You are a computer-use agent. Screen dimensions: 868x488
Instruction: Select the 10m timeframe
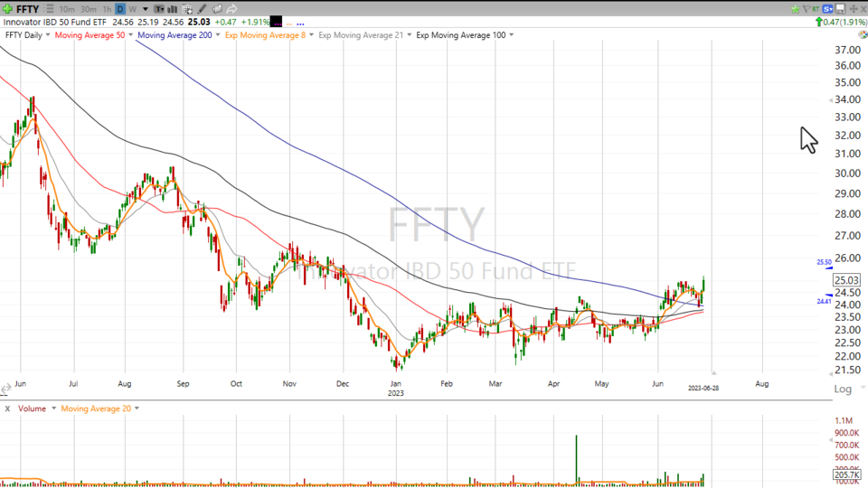(67, 9)
